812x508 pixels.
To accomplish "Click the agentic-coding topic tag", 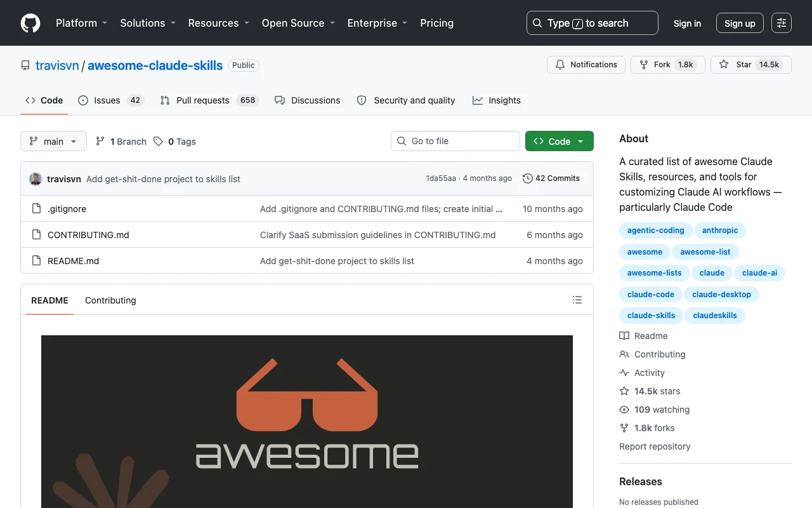I will (655, 231).
